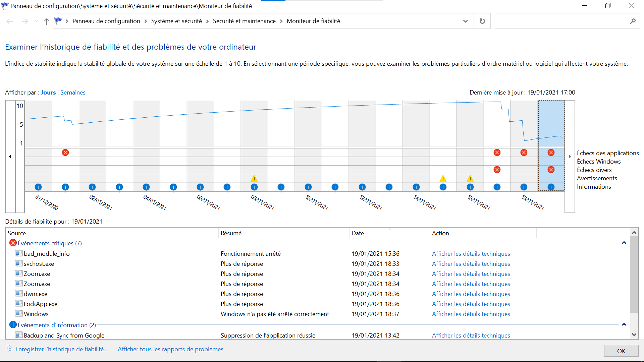Viewport: 644px width, 362px height.
Task: Click the details list vertical scrollbar thumb
Action: [x=634, y=275]
